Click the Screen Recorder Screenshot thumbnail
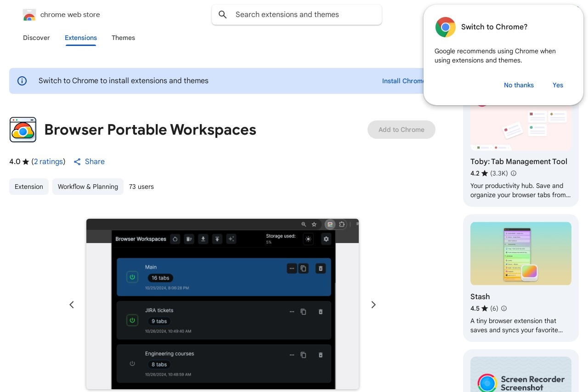Image resolution: width=588 pixels, height=392 pixels. coord(521,374)
